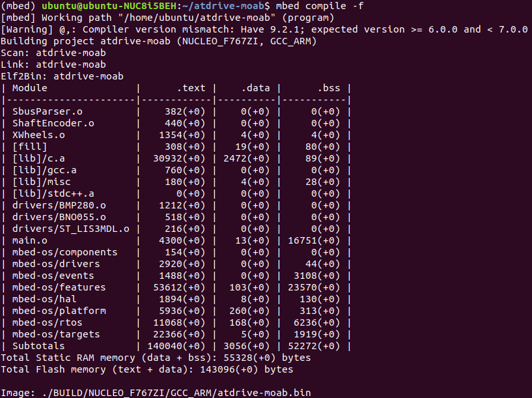Click the 'mbed-os/platform' module name
The image size is (532, 398).
point(59,311)
